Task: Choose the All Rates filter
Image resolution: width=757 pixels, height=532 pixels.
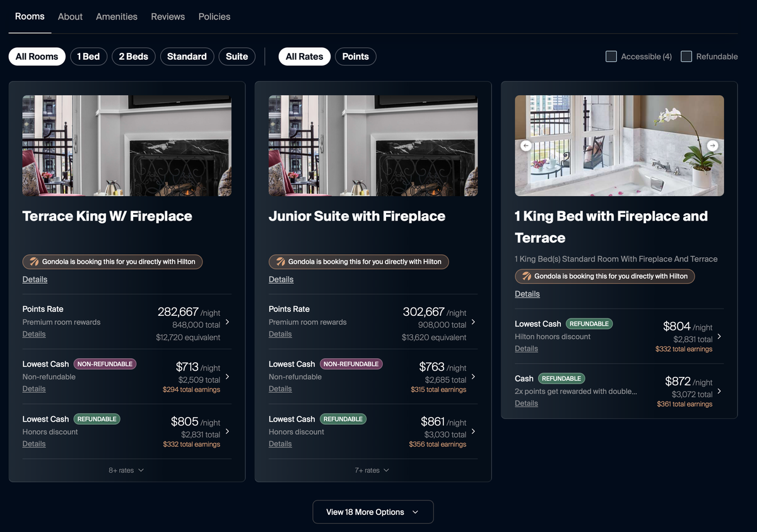Action: [305, 57]
